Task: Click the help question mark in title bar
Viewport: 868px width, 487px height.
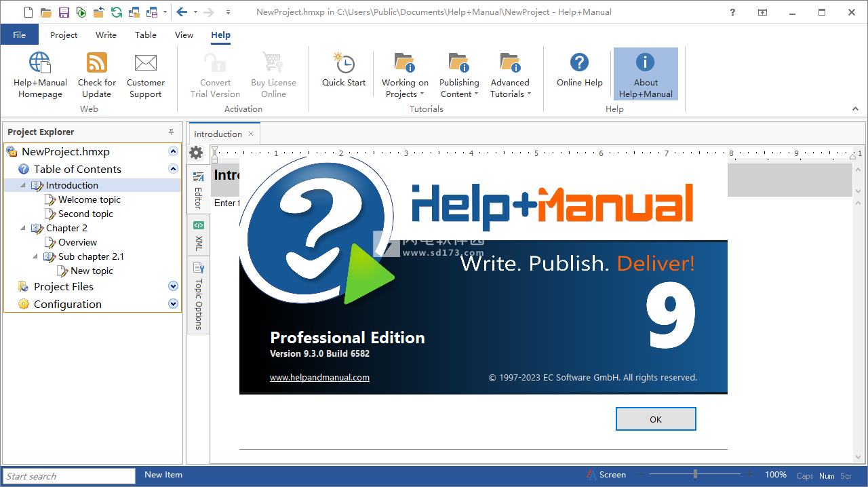Action: point(732,12)
